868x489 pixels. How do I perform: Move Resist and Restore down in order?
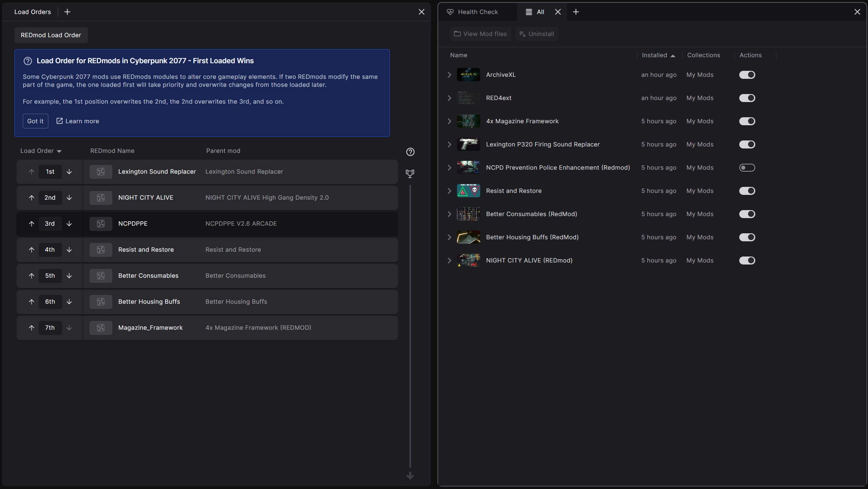(x=69, y=250)
